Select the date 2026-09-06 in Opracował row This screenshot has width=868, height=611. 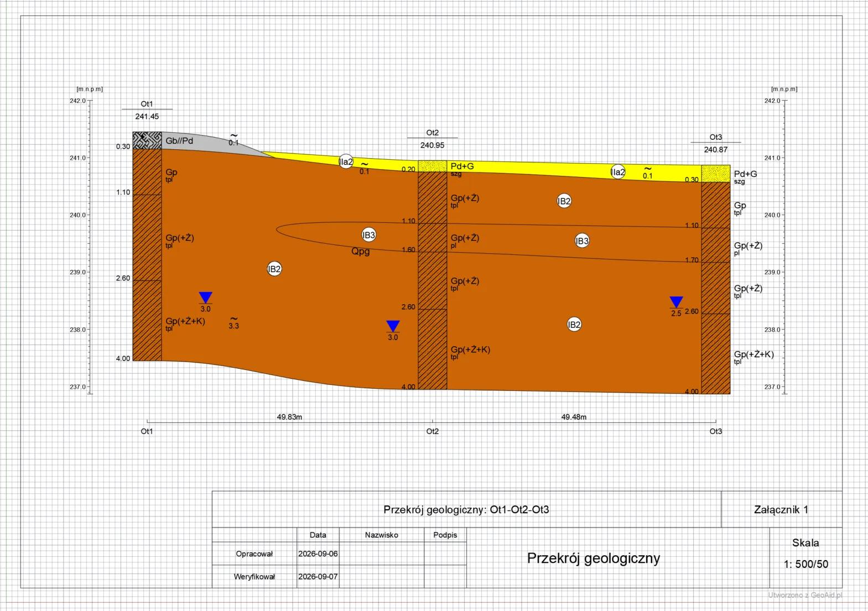tap(318, 554)
